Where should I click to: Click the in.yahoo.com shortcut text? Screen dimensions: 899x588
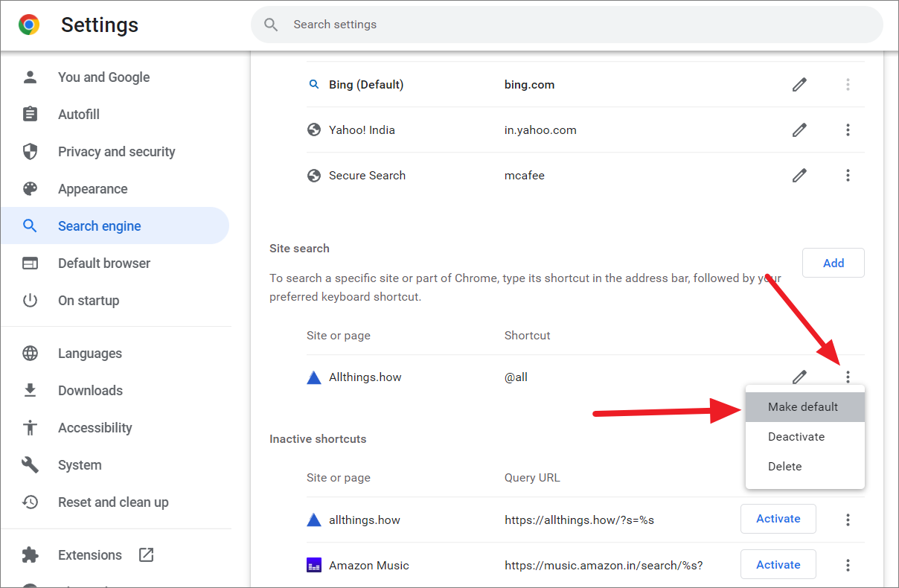540,130
